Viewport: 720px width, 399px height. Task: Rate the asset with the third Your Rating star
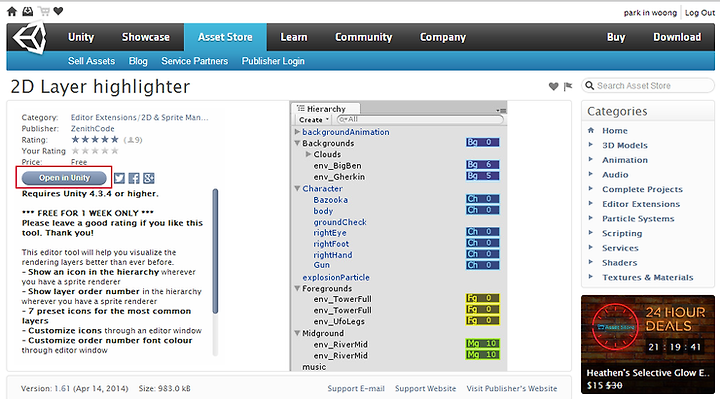[x=95, y=151]
